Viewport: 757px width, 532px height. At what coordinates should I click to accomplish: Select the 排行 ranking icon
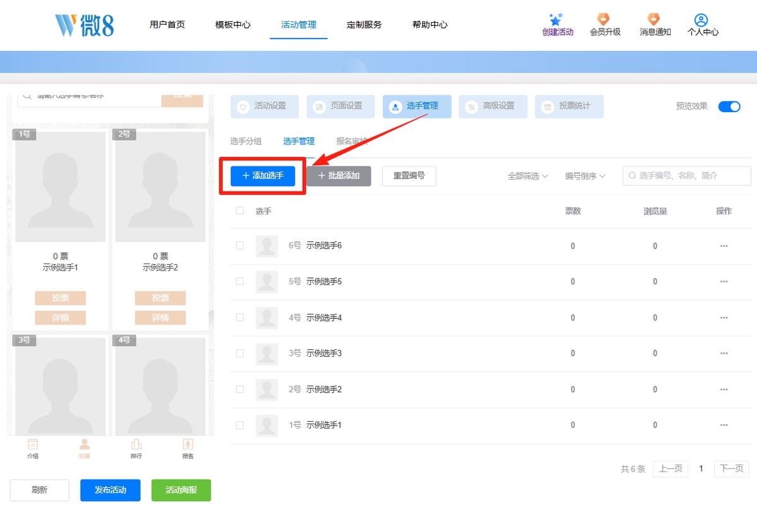136,444
